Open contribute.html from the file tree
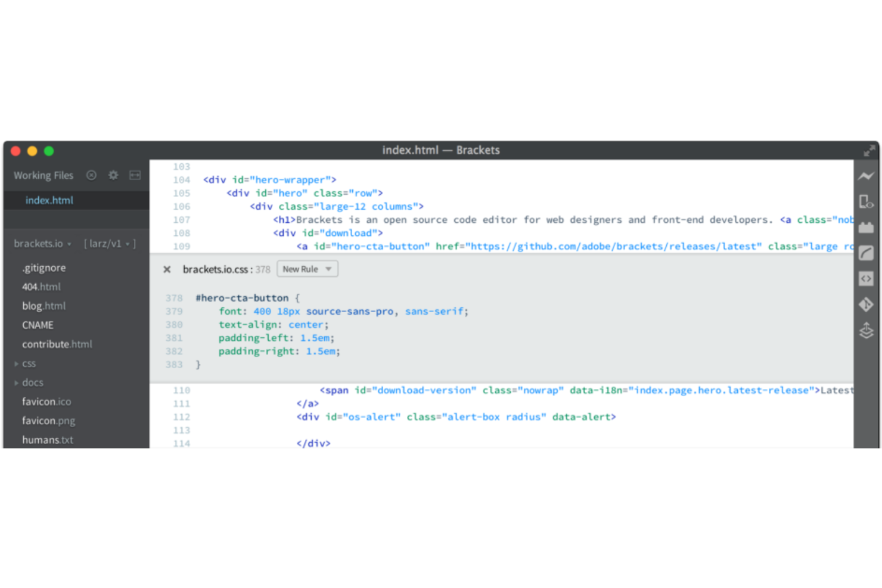The height and width of the screenshot is (588, 882). (x=57, y=344)
